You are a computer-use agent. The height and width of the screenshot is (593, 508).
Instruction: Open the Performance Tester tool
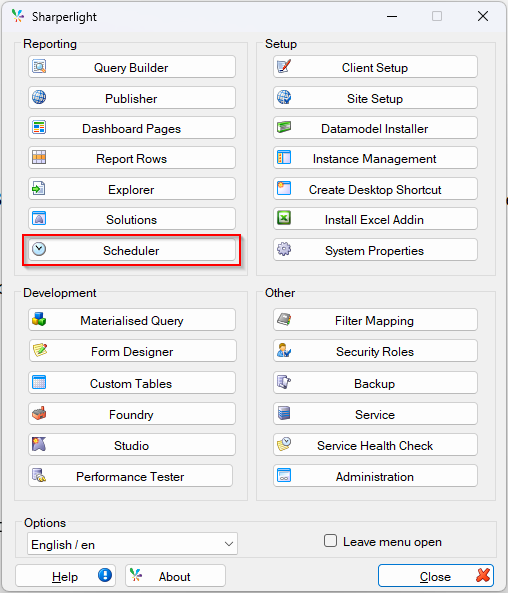pyautogui.click(x=130, y=476)
